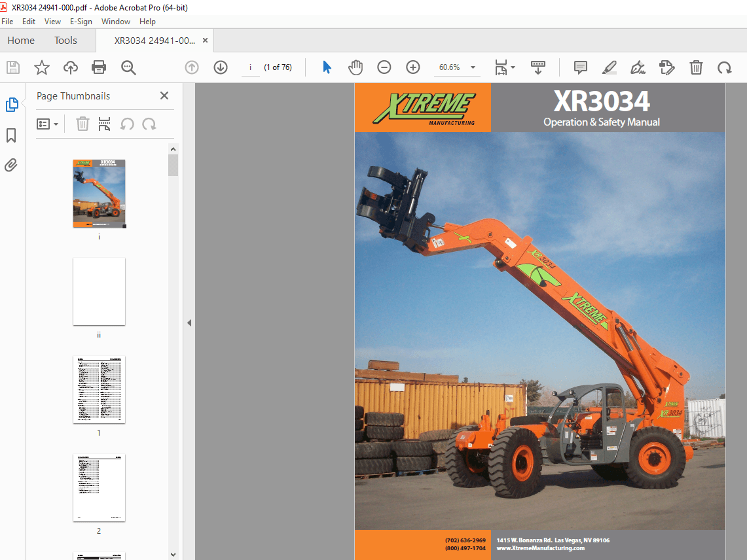747x560 pixels.
Task: Open the Fill & Sign tool
Action: (x=638, y=67)
